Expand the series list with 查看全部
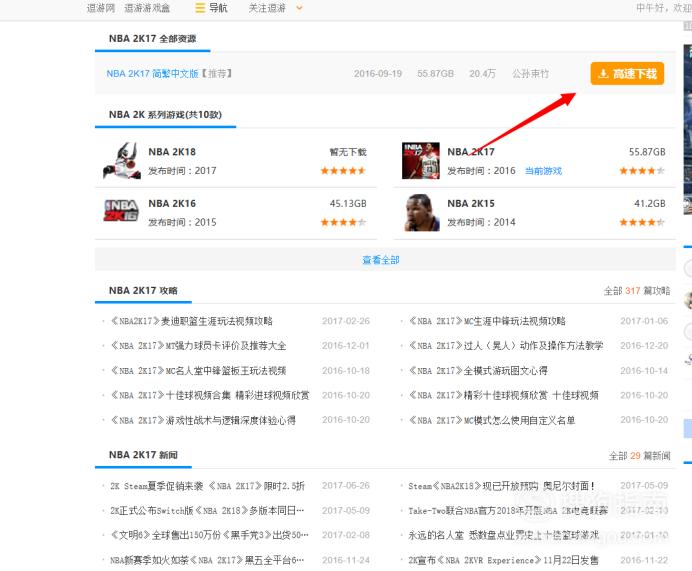The height and width of the screenshot is (571, 692). (381, 260)
